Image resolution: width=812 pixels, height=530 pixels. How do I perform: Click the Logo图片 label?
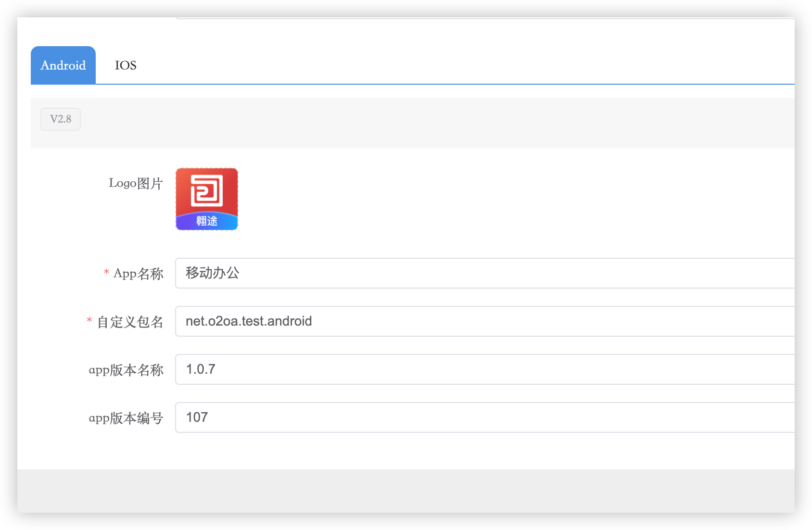click(x=136, y=183)
